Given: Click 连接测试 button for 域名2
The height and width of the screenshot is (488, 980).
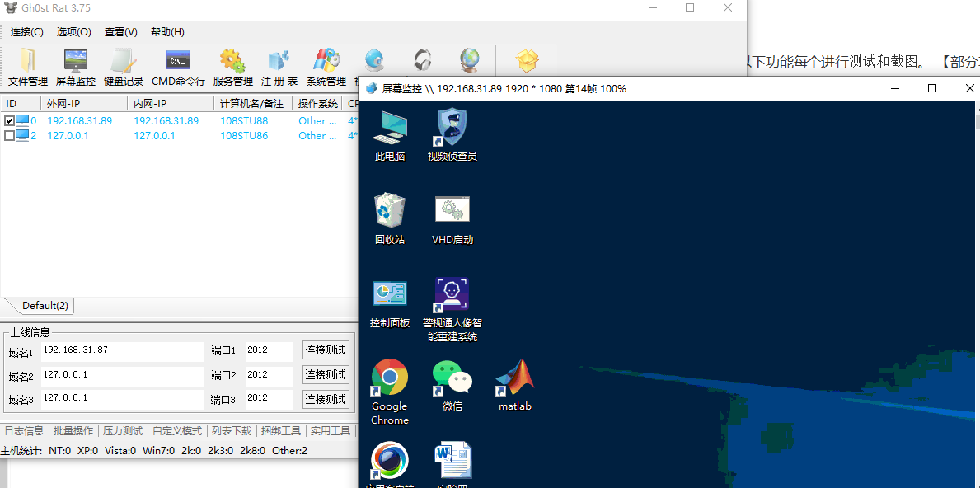Looking at the screenshot, I should tap(326, 375).
